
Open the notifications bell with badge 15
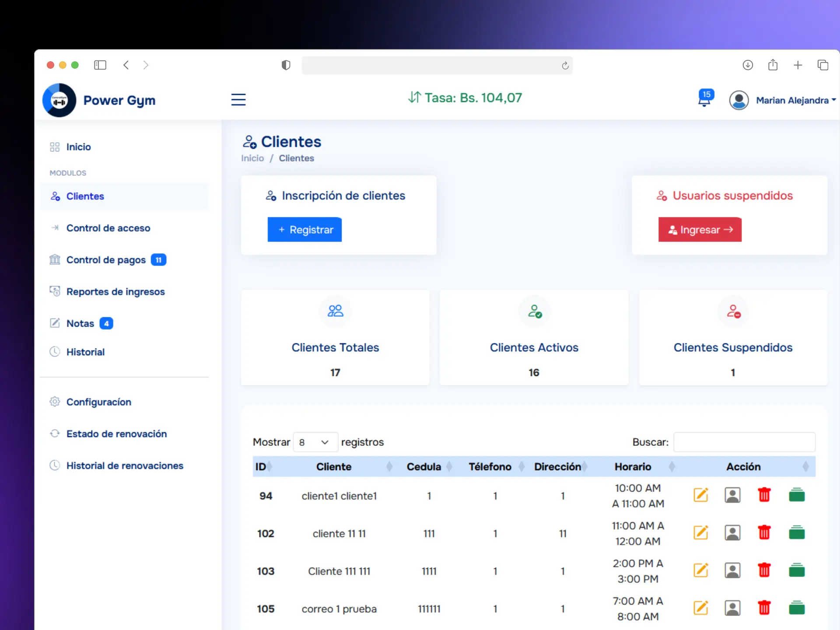[705, 98]
